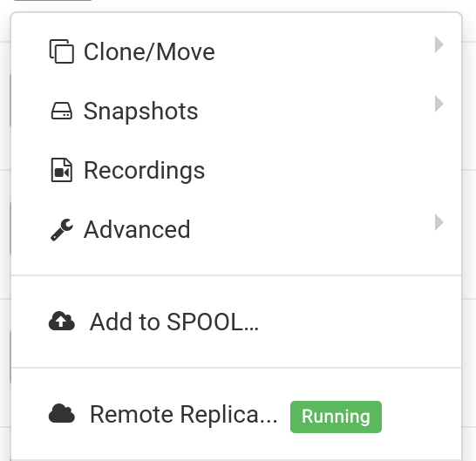Open Remote Replica... menu entry

236,414
